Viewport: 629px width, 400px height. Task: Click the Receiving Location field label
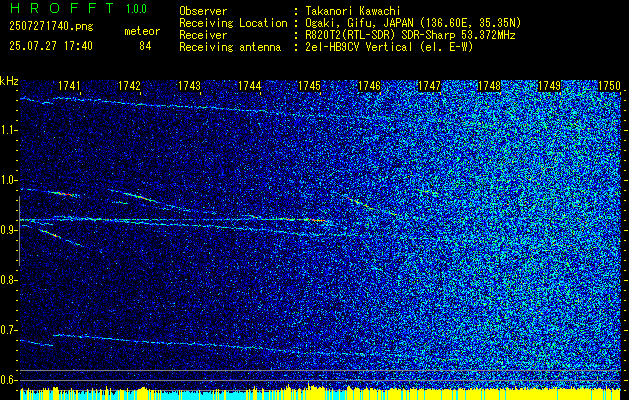tap(233, 23)
